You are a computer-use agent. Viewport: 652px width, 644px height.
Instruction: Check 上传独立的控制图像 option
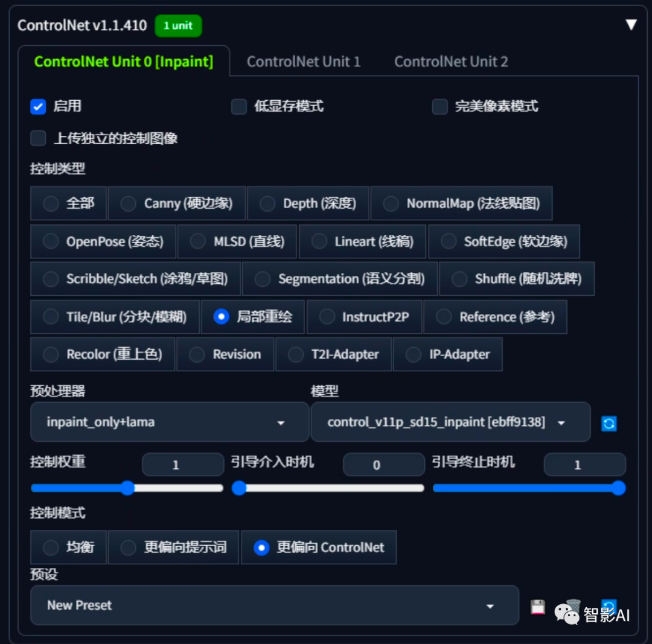38,138
